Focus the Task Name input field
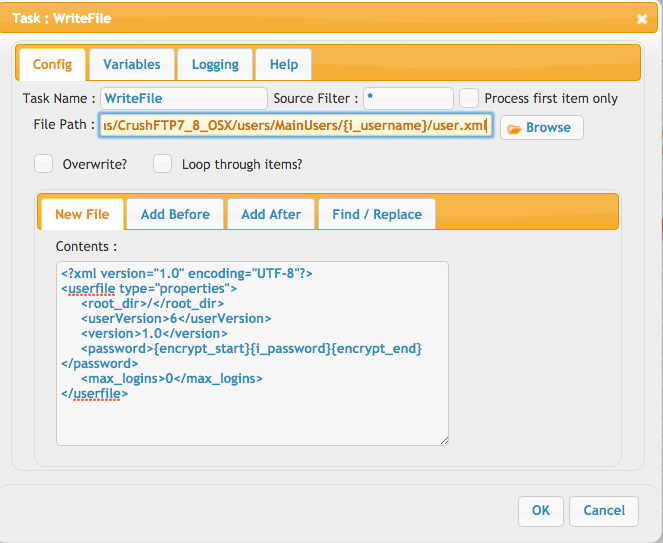 (x=184, y=99)
